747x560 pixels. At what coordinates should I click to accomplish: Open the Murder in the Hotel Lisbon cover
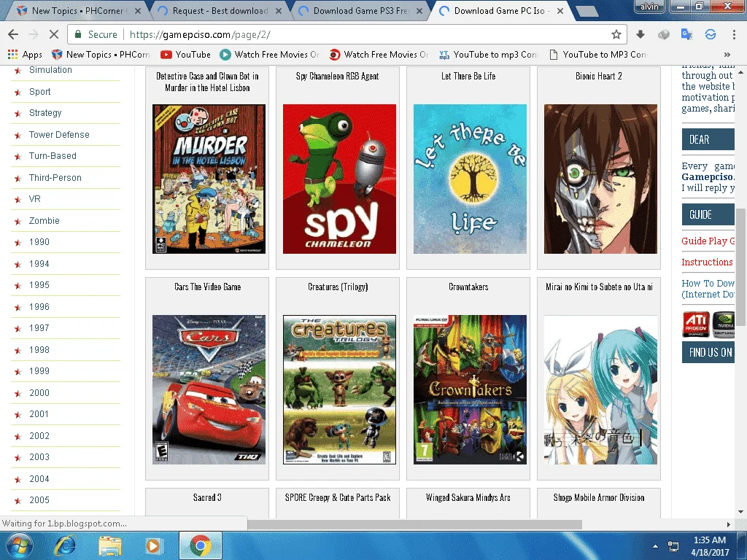[209, 179]
